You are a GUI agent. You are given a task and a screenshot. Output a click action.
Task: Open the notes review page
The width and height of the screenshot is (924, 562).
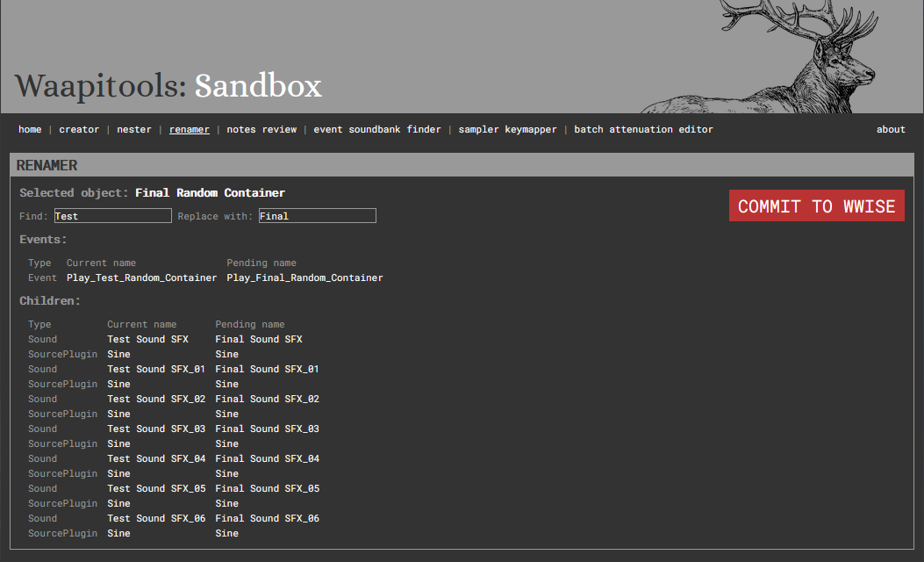click(261, 129)
